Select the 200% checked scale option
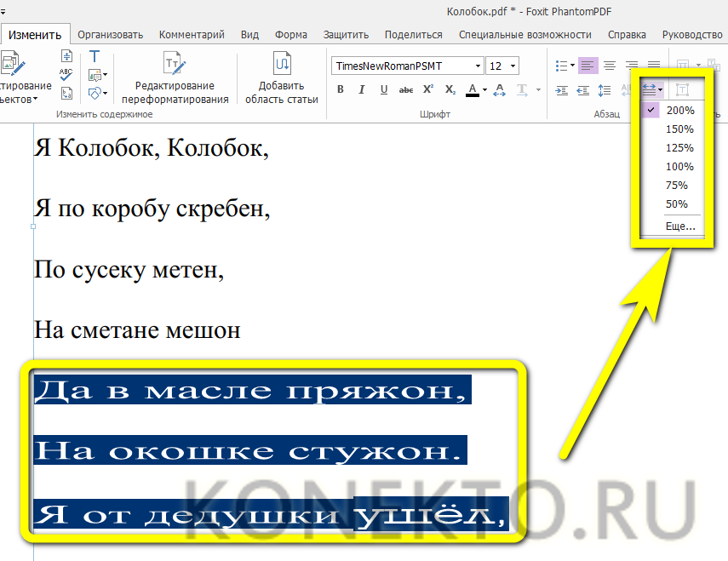The width and height of the screenshot is (728, 561). (x=679, y=111)
